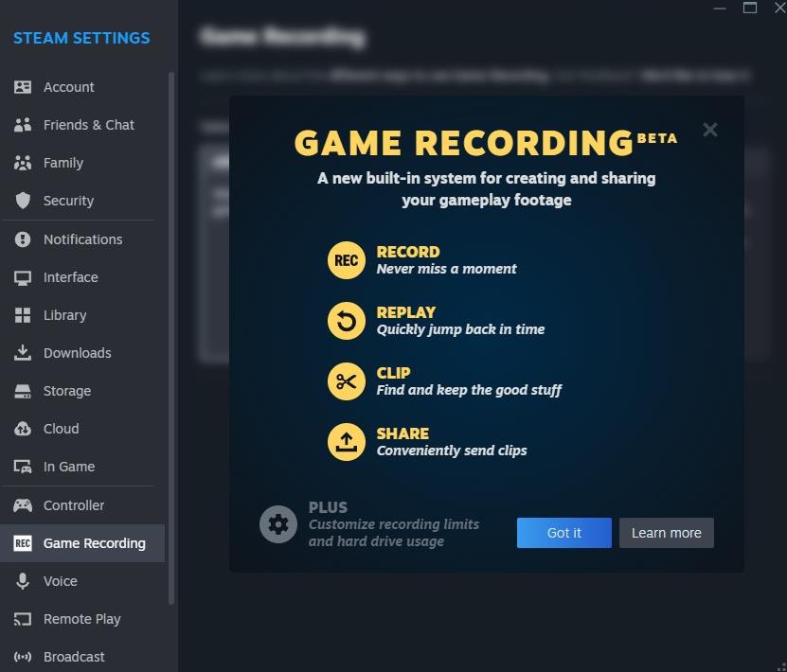787x672 pixels.
Task: Click 'Quickly jump back in time' text
Action: coord(461,329)
